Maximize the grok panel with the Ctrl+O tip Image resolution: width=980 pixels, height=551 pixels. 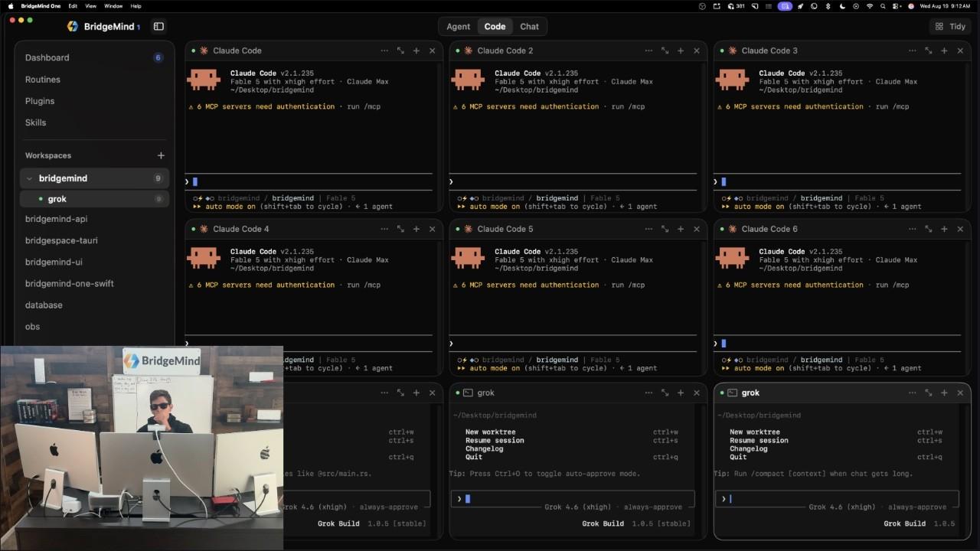tap(665, 393)
